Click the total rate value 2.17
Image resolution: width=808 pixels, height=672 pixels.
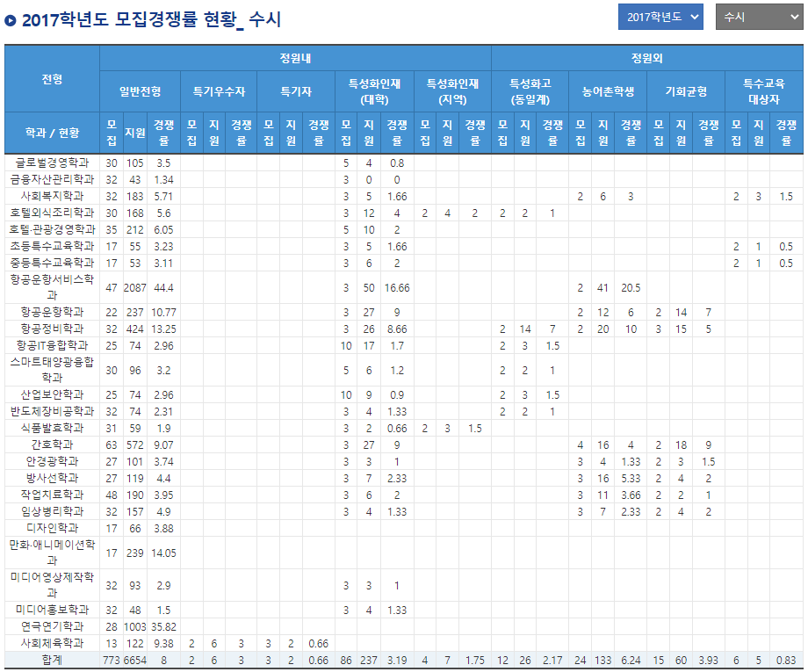(x=552, y=661)
